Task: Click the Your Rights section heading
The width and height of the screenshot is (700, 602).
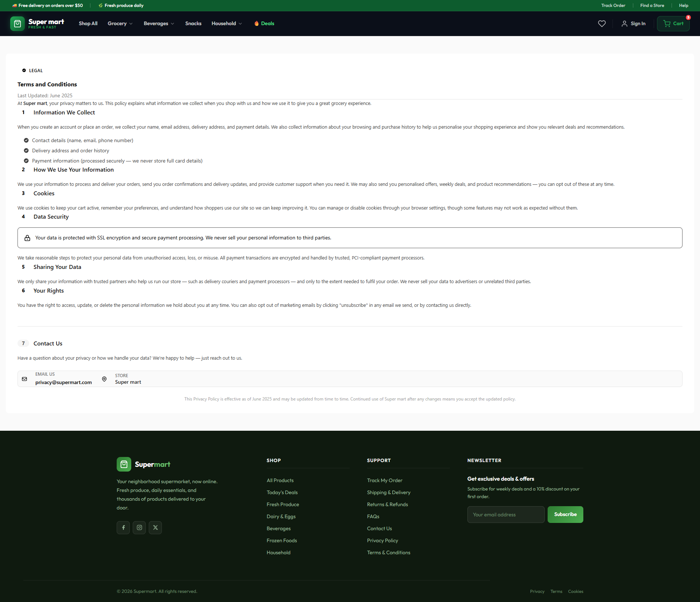Action: pyautogui.click(x=48, y=291)
